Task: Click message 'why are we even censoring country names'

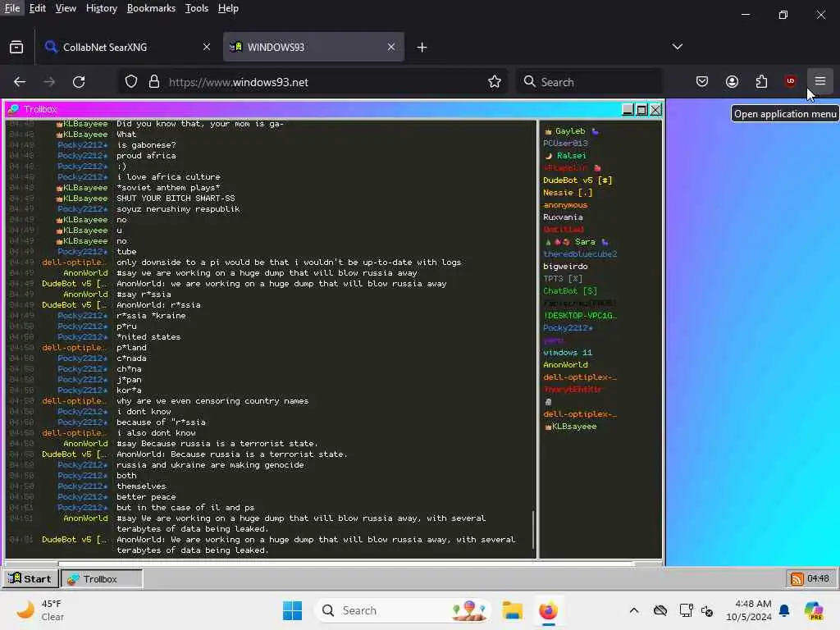Action: pos(212,400)
